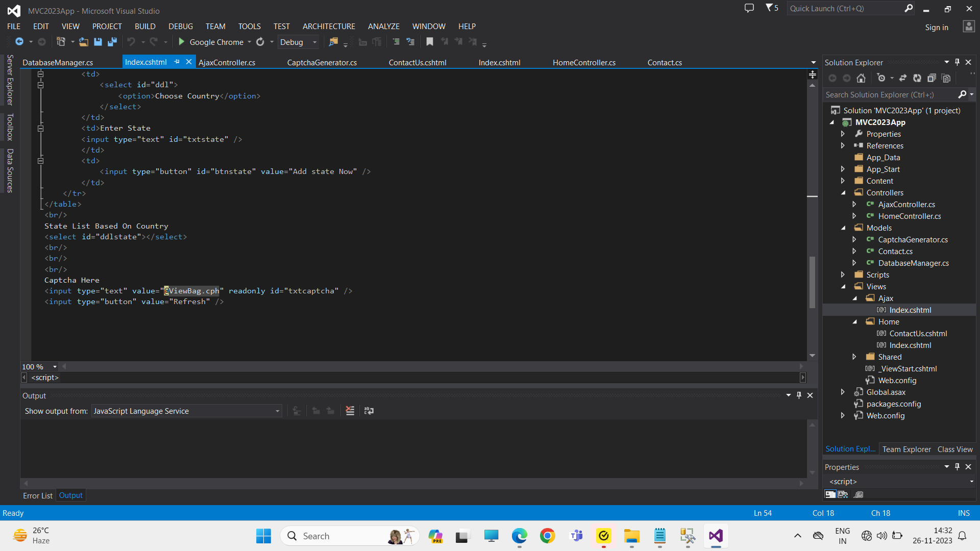Viewport: 980px width, 551px height.
Task: Click Clear All in Output window
Action: tap(350, 411)
